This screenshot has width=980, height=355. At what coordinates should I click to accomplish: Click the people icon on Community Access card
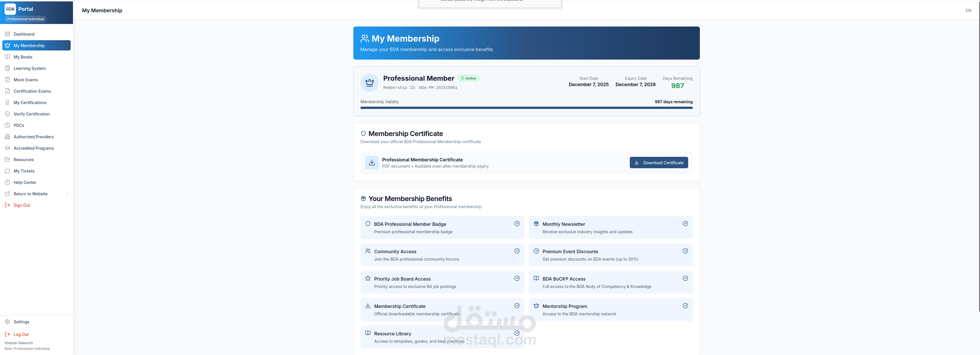[368, 251]
